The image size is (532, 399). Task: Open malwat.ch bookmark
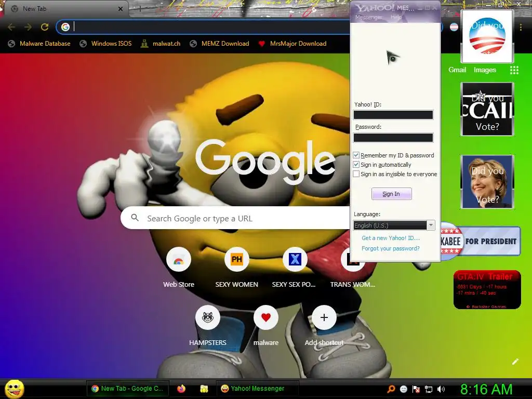(x=161, y=44)
